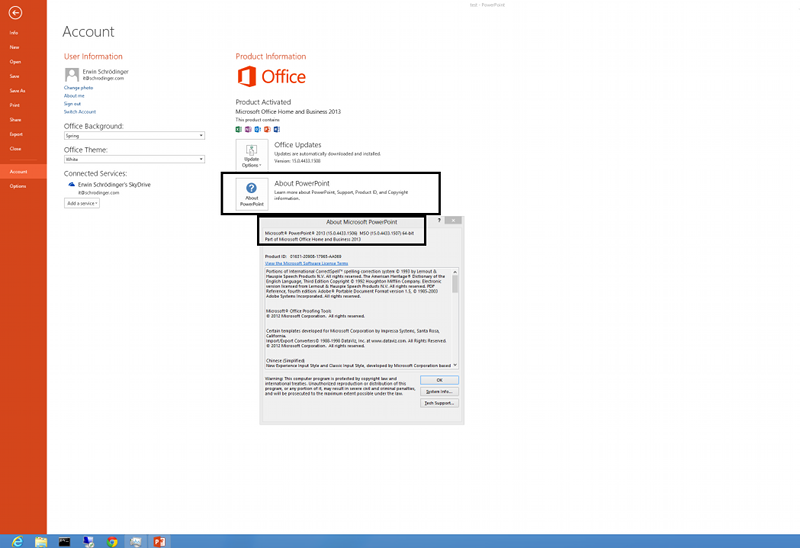Close the About Microsoft PowerPoint dialog
The image size is (800, 548).
pos(453,220)
